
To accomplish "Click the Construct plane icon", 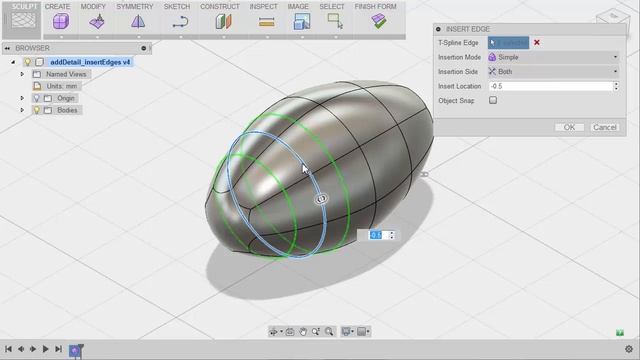I will 223,22.
